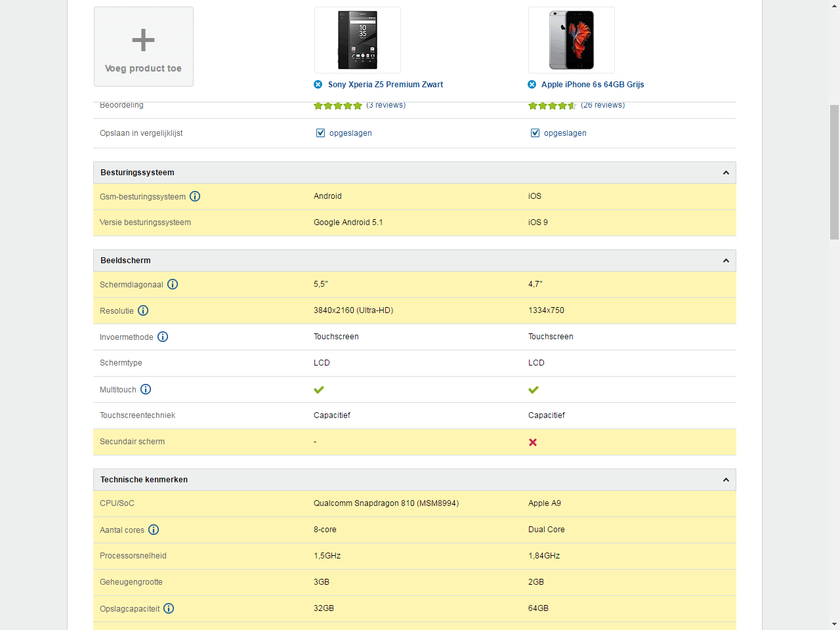The image size is (840, 630).
Task: Collapse the Beeldscherm section
Action: click(726, 261)
